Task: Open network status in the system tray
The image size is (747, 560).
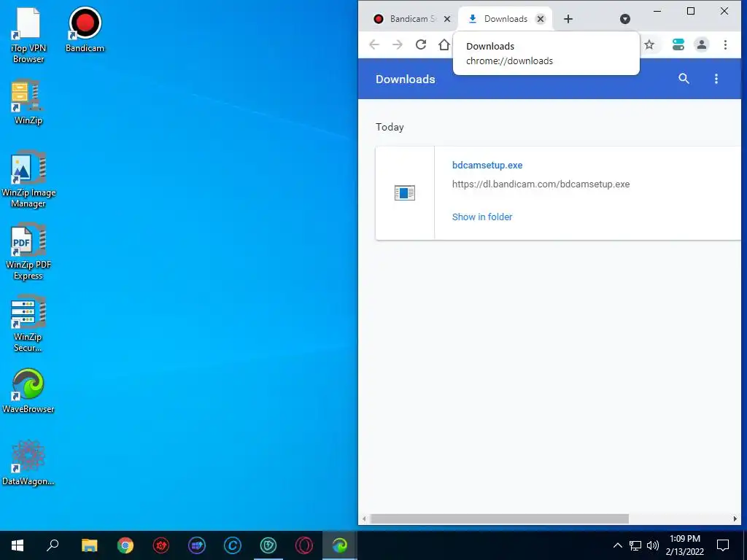Action: pyautogui.click(x=635, y=545)
